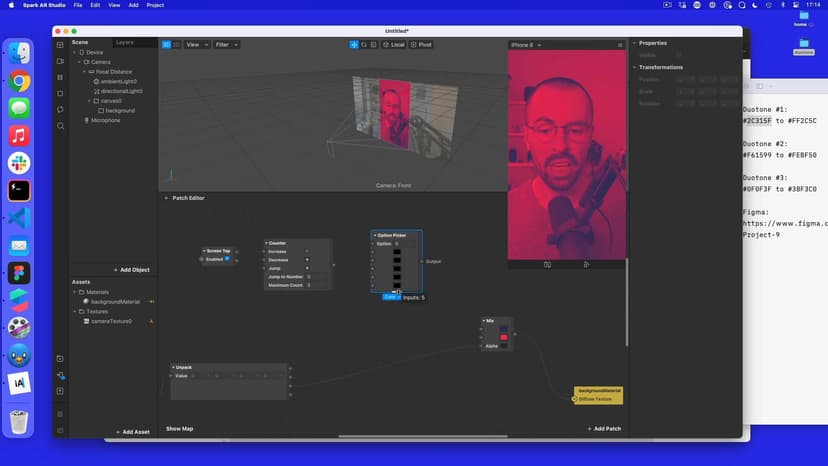The height and width of the screenshot is (466, 828).
Task: Click the first black swatch in Option Picker
Action: point(397,252)
